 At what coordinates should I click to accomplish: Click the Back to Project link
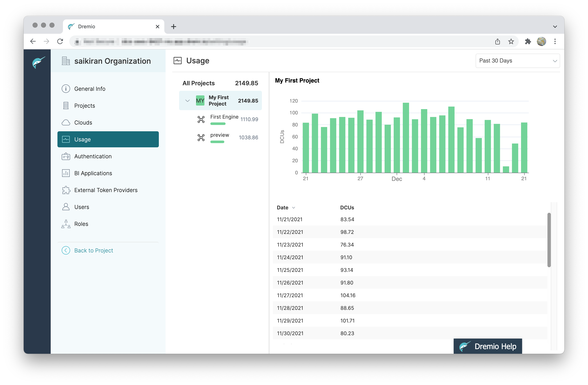(x=93, y=250)
